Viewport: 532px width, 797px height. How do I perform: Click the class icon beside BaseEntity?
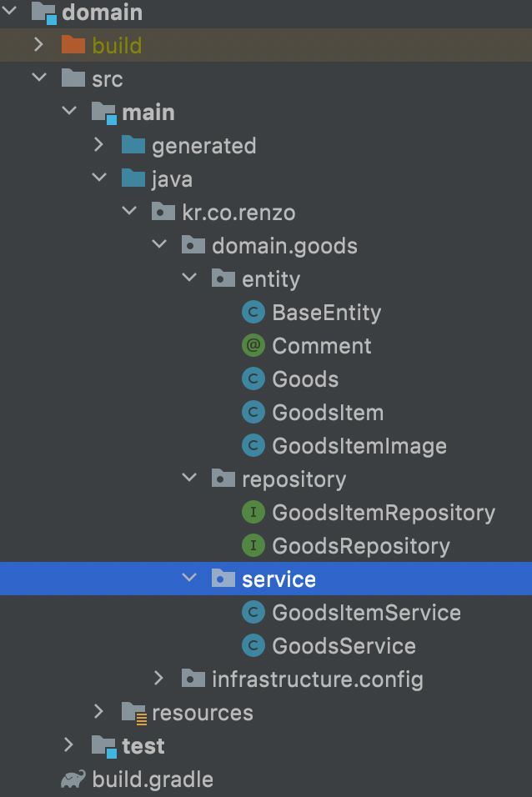pyautogui.click(x=253, y=312)
